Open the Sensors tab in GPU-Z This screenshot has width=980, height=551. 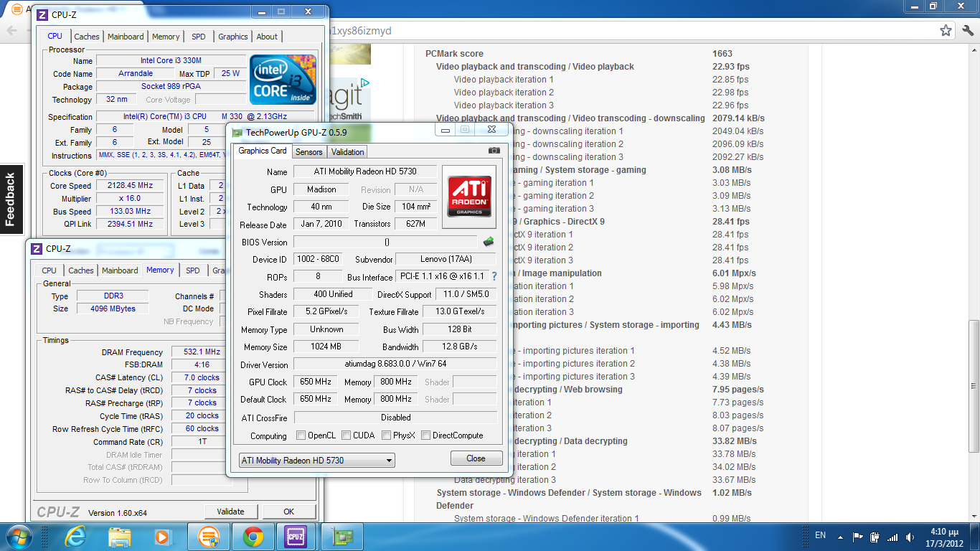point(309,151)
